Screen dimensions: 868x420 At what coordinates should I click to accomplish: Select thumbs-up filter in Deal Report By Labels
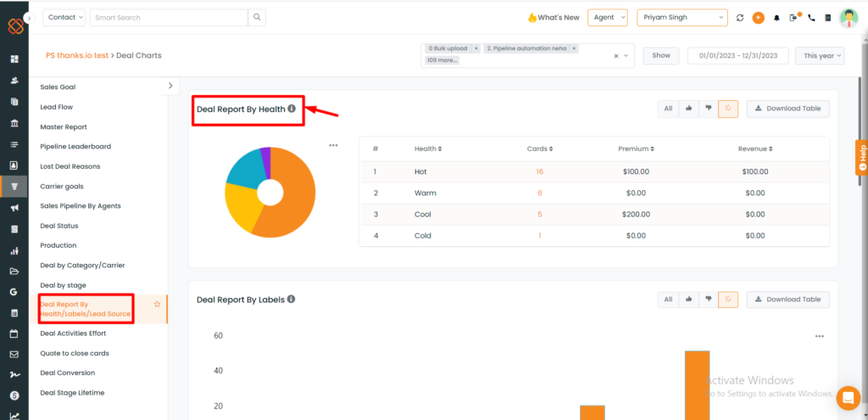click(x=688, y=300)
